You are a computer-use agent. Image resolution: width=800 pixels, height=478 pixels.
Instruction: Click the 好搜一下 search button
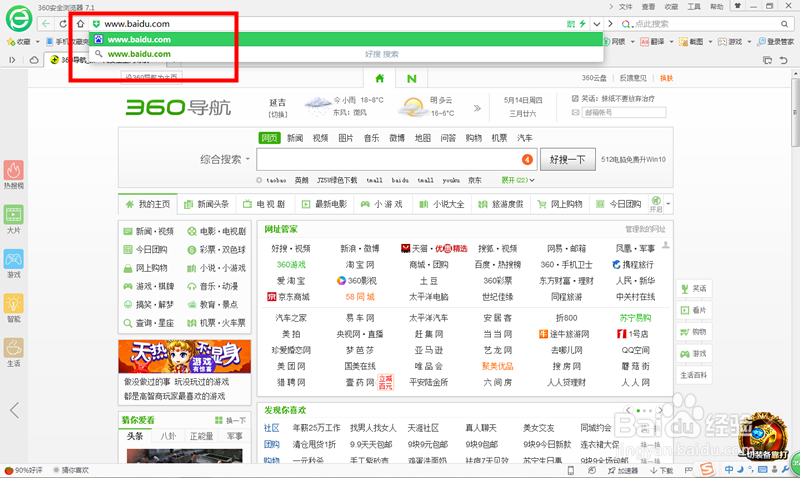point(567,160)
